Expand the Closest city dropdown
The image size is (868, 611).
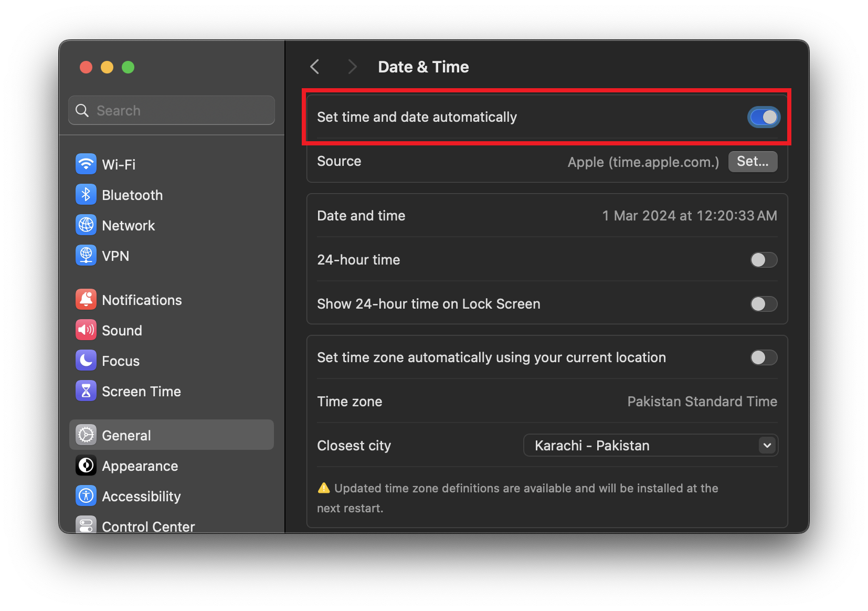pos(651,446)
